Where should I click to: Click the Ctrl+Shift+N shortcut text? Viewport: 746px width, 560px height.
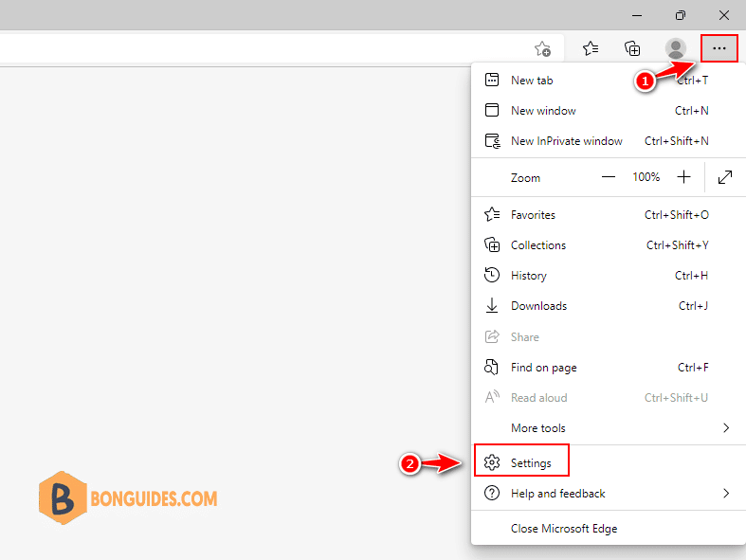click(677, 141)
